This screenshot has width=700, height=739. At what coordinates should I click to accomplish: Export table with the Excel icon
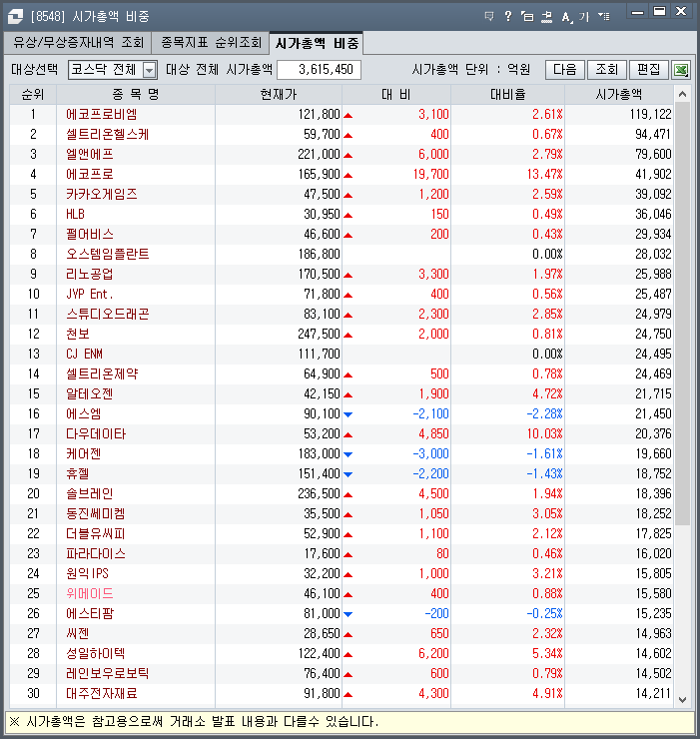(x=681, y=70)
